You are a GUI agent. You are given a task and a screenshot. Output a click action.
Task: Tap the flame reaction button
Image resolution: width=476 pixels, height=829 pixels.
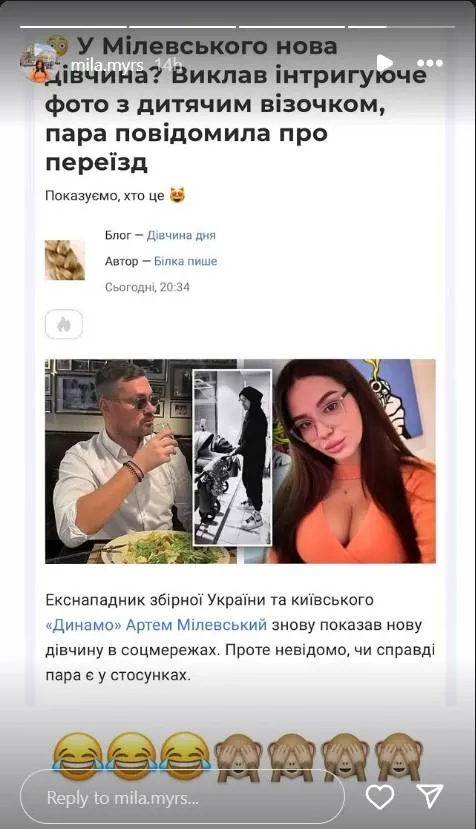[64, 324]
